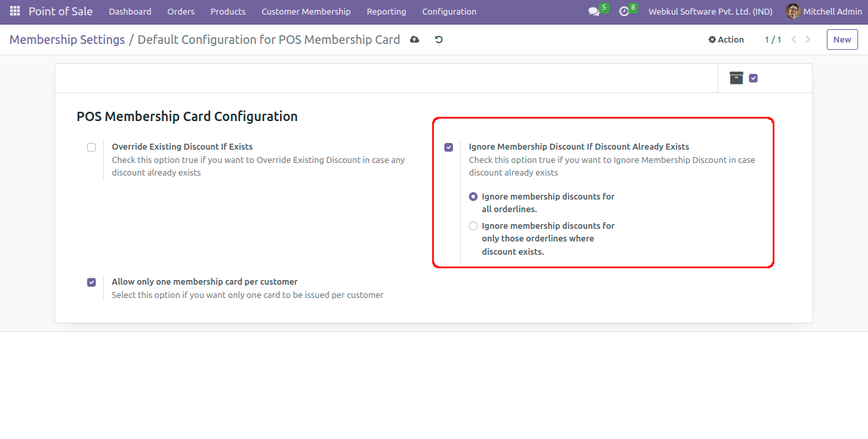This screenshot has height=439, width=868.
Task: Open the activities clock icon
Action: coord(624,12)
